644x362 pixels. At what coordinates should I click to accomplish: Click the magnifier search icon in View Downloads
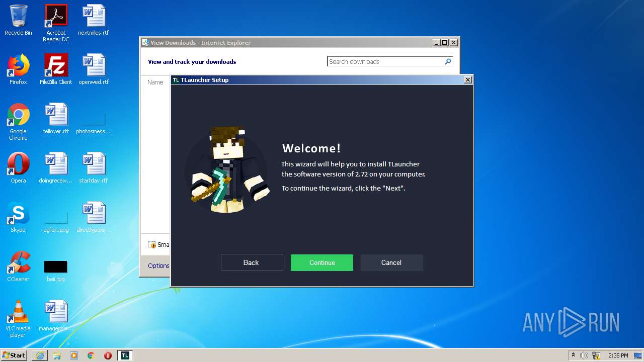(x=448, y=61)
